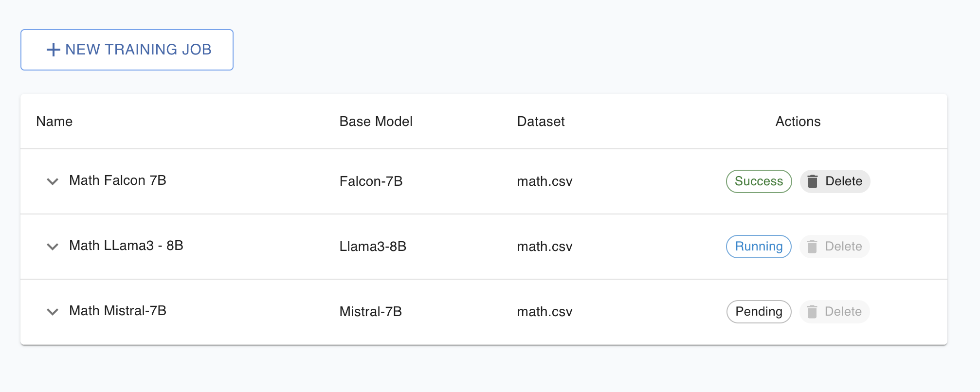Screen dimensions: 980x392
Task: Select the Dataset column header
Action: tap(541, 122)
